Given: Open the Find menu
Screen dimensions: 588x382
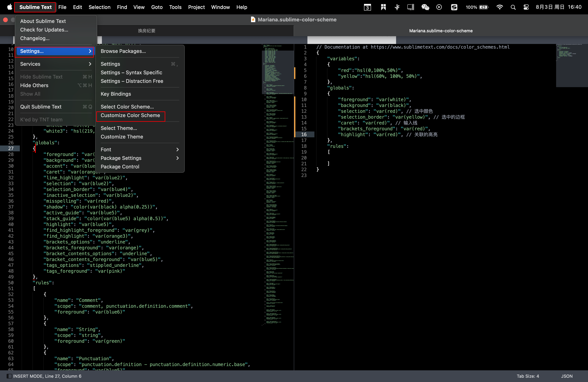Looking at the screenshot, I should [x=122, y=7].
